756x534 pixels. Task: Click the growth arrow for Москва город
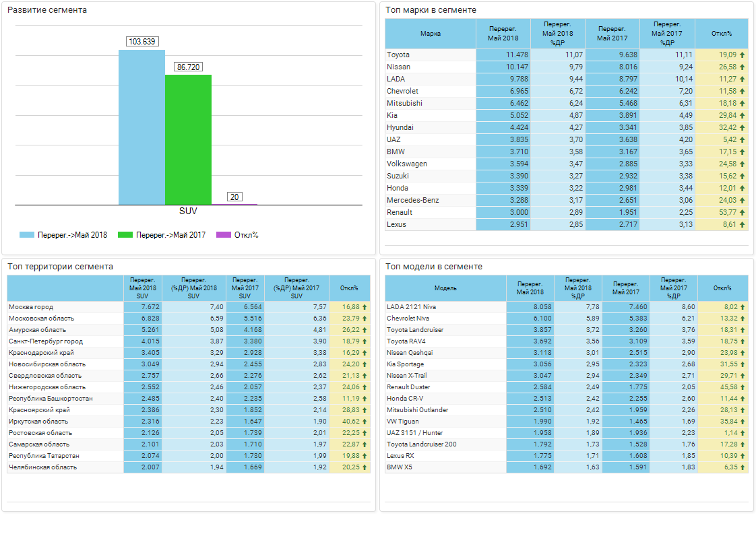pos(365,307)
